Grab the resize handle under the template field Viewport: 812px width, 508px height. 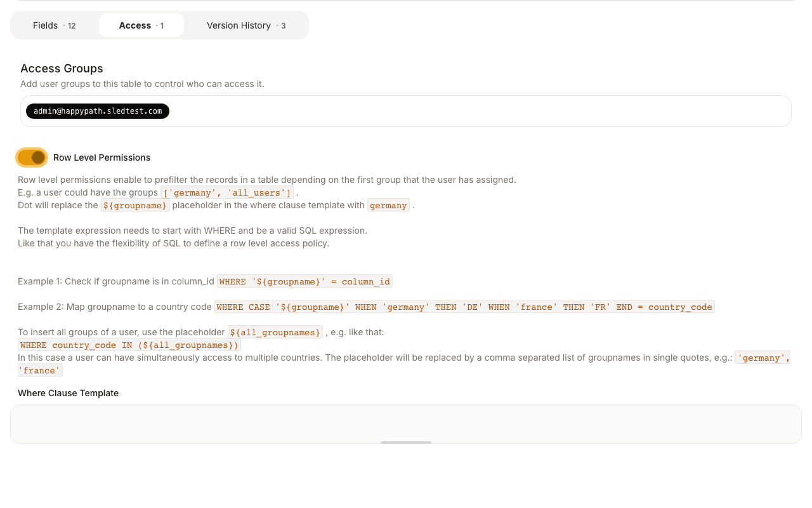coord(406,442)
